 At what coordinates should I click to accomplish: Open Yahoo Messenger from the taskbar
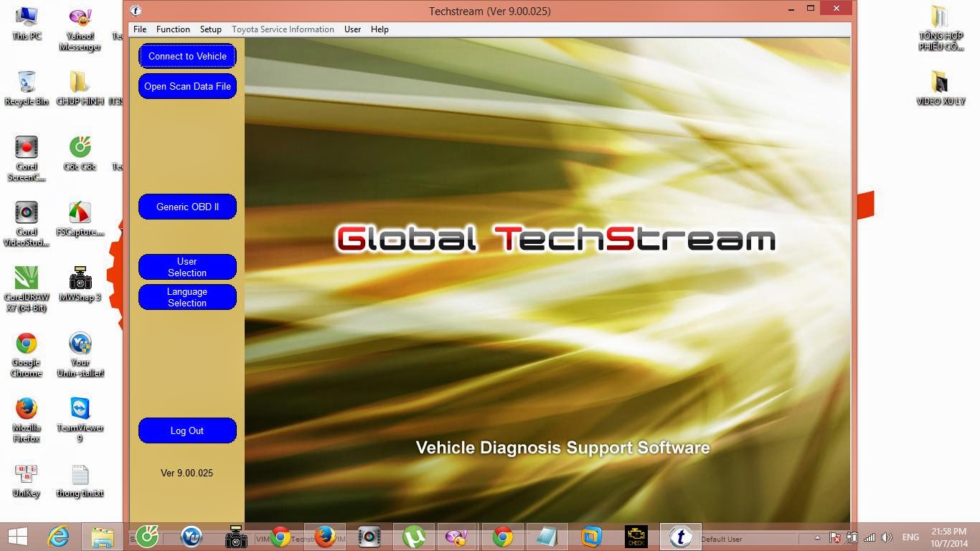coord(456,537)
